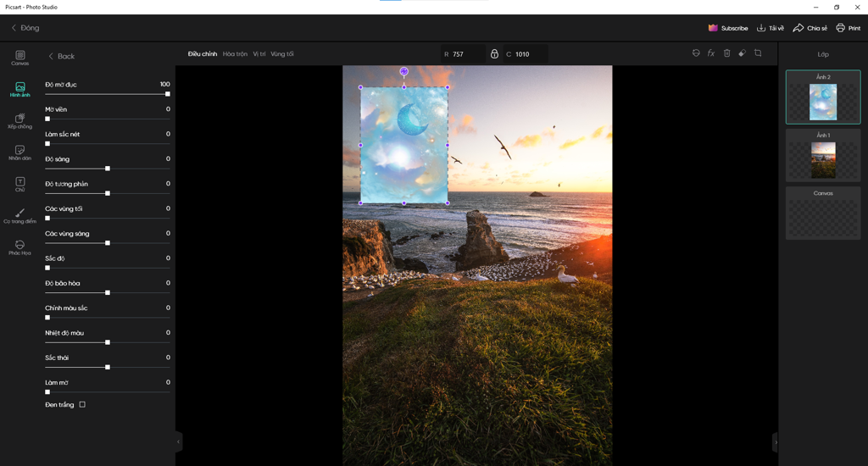Click the Độ bão hòa slider handle
Screen dimensions: 868x466
[x=108, y=293]
